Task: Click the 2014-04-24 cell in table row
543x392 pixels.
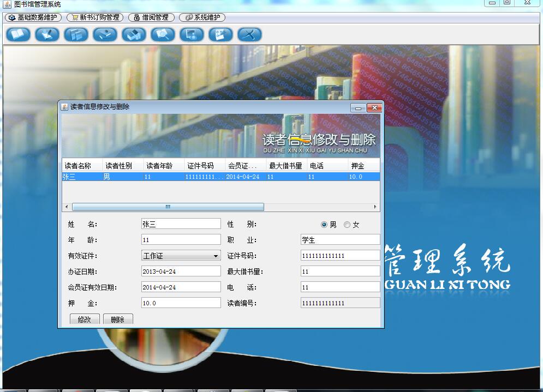Action: (x=246, y=177)
